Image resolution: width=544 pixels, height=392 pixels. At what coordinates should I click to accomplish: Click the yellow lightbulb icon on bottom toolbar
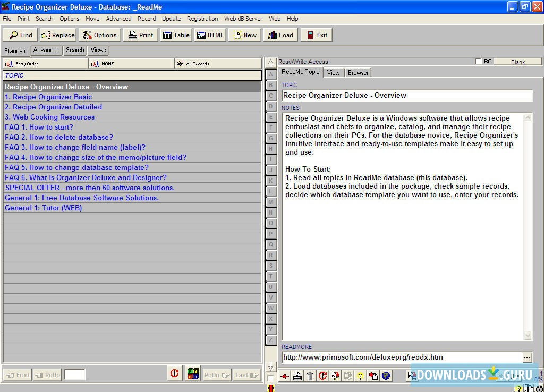pyautogui.click(x=361, y=376)
